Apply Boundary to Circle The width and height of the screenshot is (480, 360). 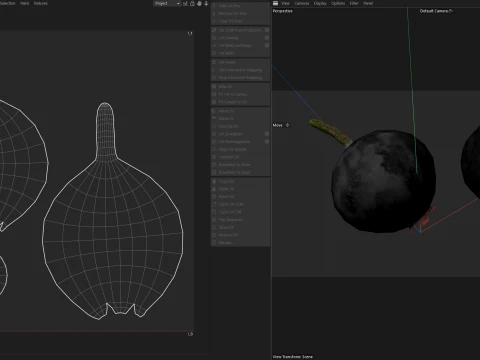pyautogui.click(x=240, y=164)
